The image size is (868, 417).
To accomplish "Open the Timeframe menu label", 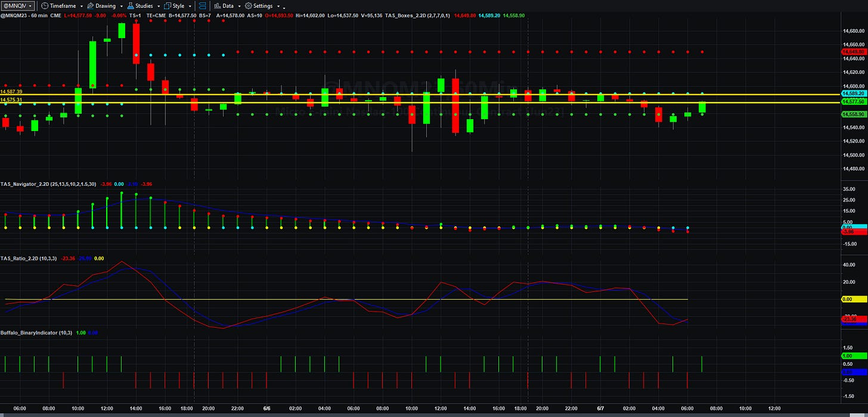I will (63, 5).
